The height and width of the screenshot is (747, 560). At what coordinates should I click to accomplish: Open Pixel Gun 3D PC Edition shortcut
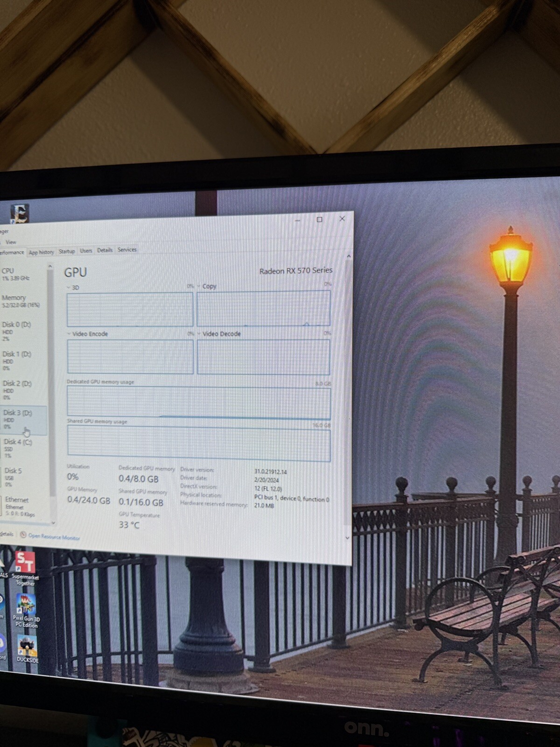coord(26,611)
